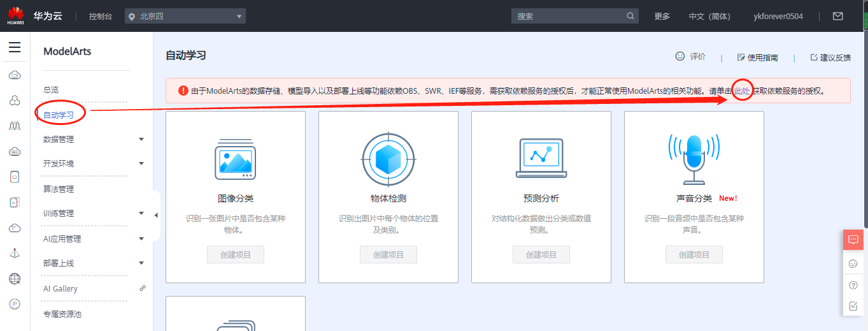Screen dimensions: 868x331
Task: Open AI Gallery from the sidebar
Action: tap(60, 288)
